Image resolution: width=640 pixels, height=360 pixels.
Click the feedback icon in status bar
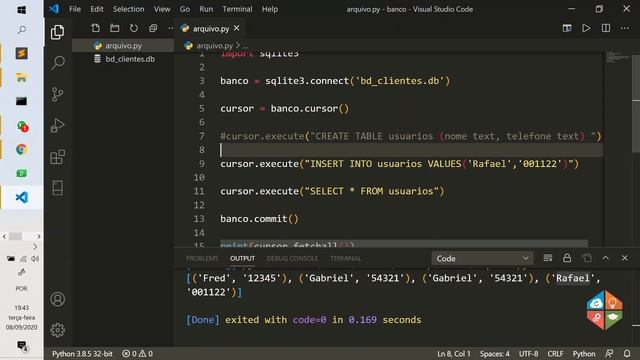point(609,353)
